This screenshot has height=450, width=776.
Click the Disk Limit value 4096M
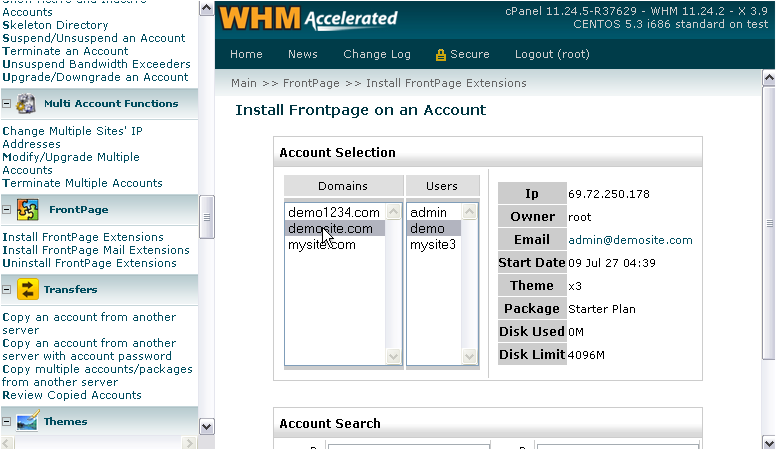click(x=586, y=355)
